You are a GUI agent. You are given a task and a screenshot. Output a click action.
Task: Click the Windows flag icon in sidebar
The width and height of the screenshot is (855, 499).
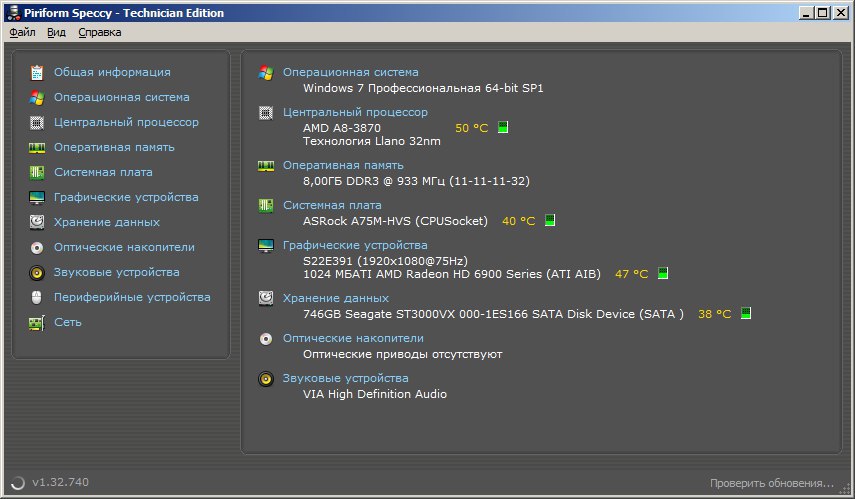37,98
